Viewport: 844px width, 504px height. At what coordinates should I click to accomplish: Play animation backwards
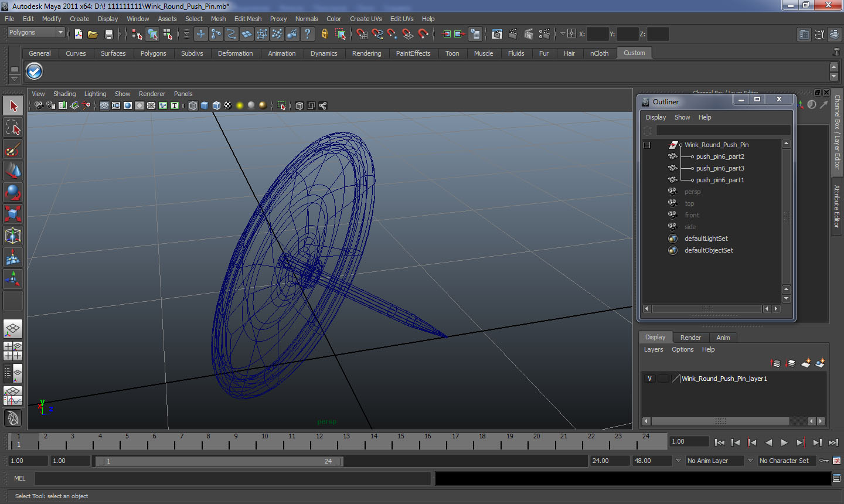coord(768,442)
